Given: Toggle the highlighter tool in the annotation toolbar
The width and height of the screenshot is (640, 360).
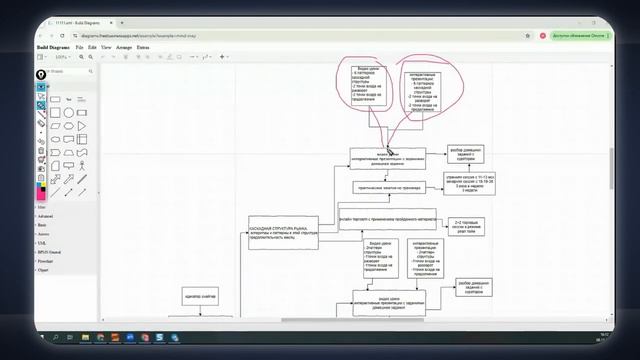Looking at the screenshot, I should tap(41, 105).
